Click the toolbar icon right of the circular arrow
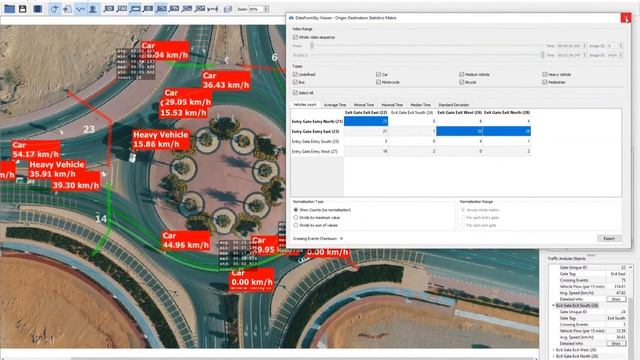The width and height of the screenshot is (640, 360). coord(67,9)
